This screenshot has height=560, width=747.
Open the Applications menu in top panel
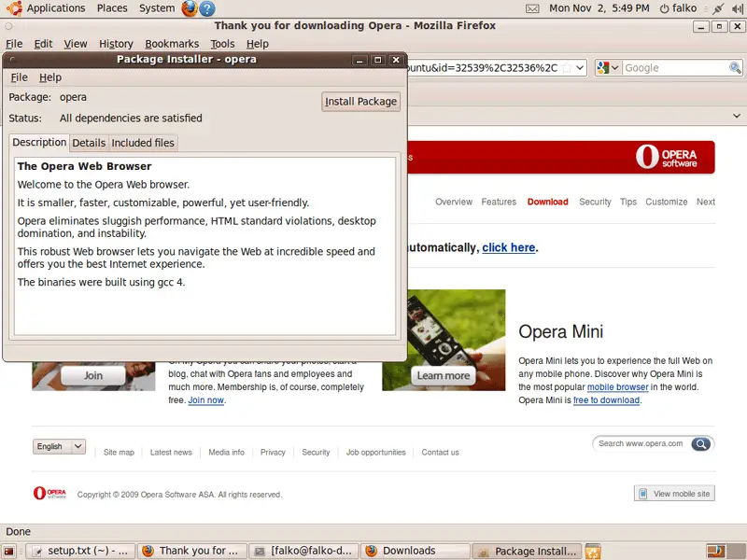pos(56,8)
